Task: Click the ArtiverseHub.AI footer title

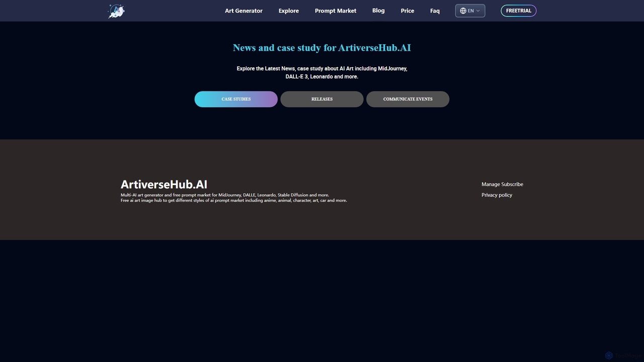Action: 164,185
